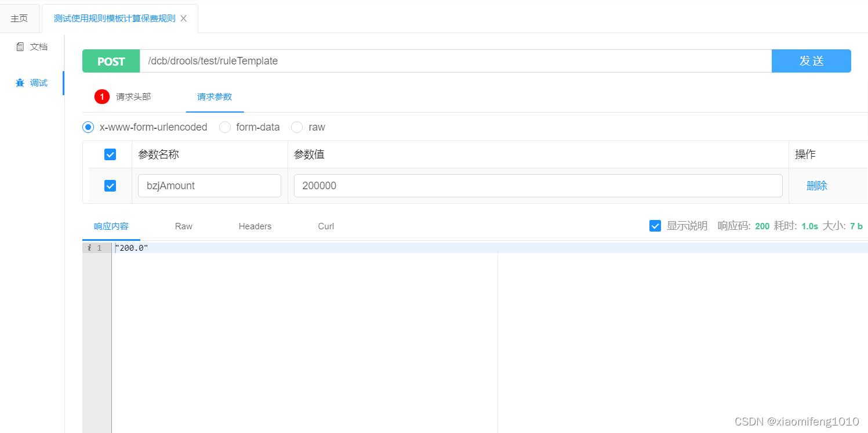Select the 调试 bug icon in sidebar
Image resolution: width=868 pixels, height=433 pixels.
[20, 83]
